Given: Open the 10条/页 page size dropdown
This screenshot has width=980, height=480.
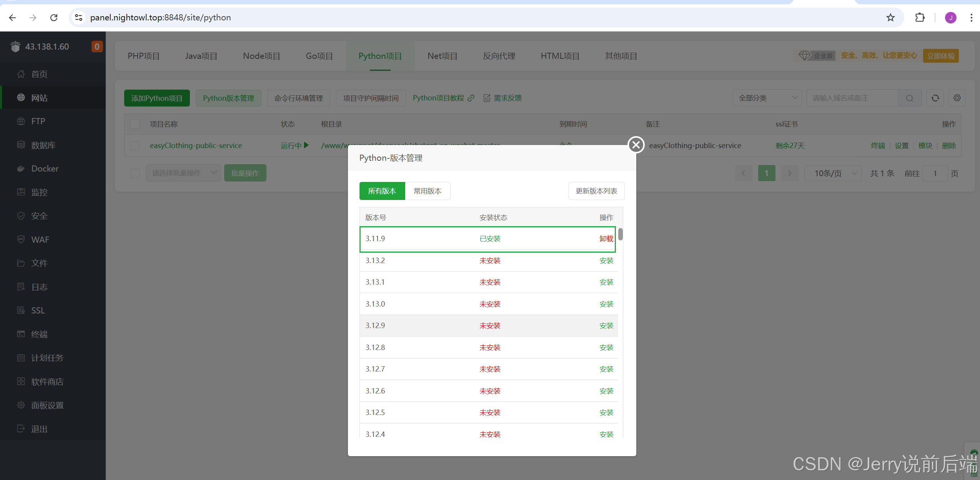Looking at the screenshot, I should coord(833,173).
